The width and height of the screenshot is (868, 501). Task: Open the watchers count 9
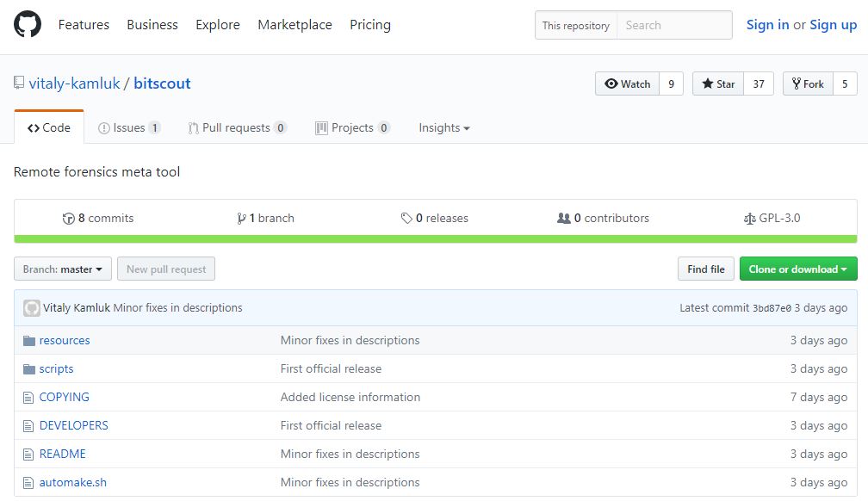[671, 83]
